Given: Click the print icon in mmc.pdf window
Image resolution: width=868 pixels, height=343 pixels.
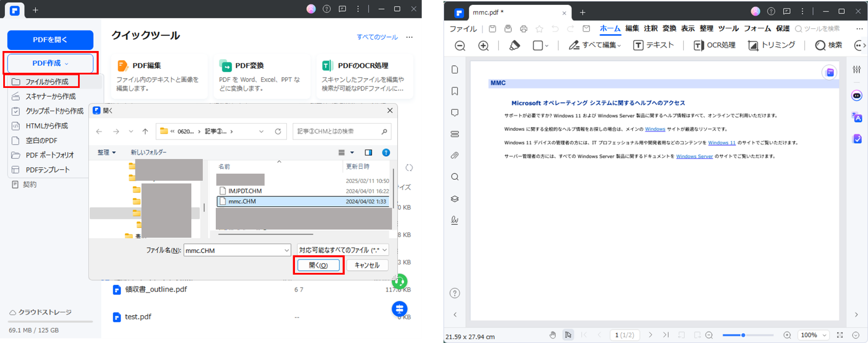Looking at the screenshot, I should [523, 29].
